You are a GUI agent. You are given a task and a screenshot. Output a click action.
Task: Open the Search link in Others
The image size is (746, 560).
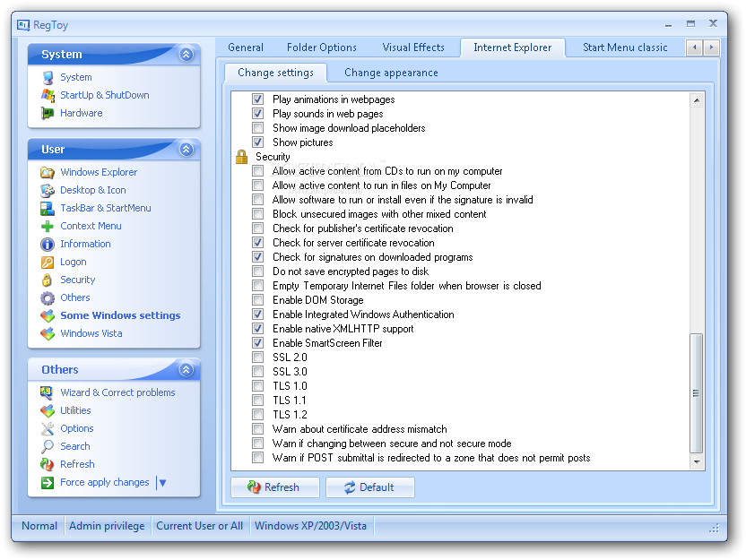pos(75,446)
